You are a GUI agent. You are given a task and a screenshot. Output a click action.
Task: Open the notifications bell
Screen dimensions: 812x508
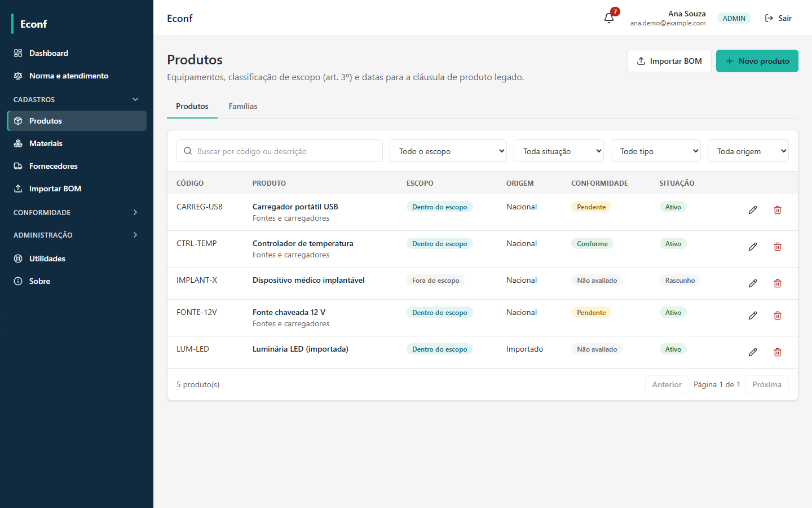(609, 18)
